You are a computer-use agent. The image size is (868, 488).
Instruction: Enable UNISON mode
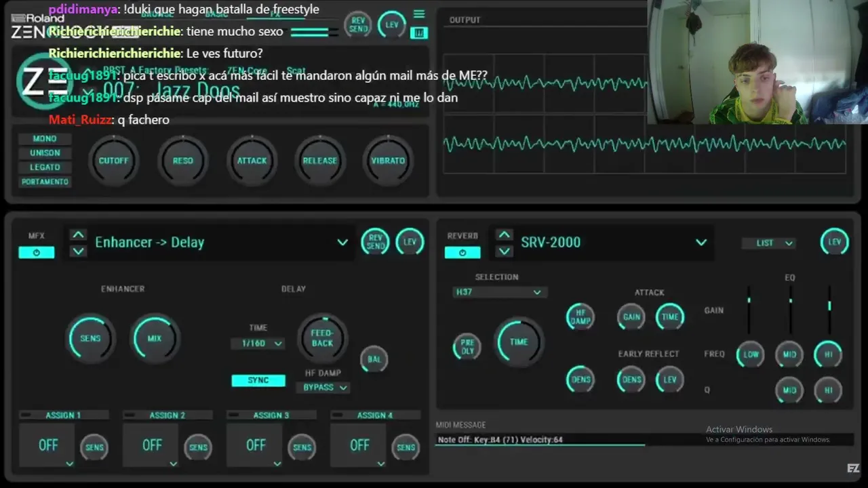tap(45, 152)
